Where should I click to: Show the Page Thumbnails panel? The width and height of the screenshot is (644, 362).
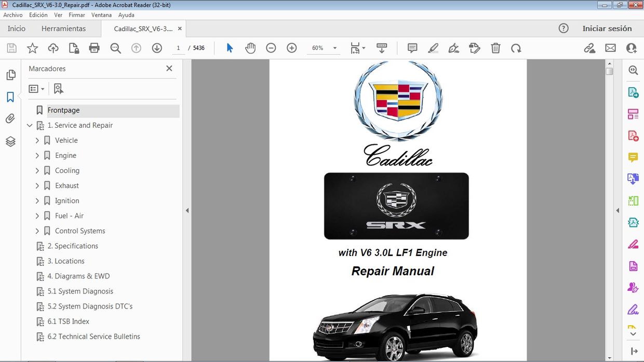click(x=11, y=74)
